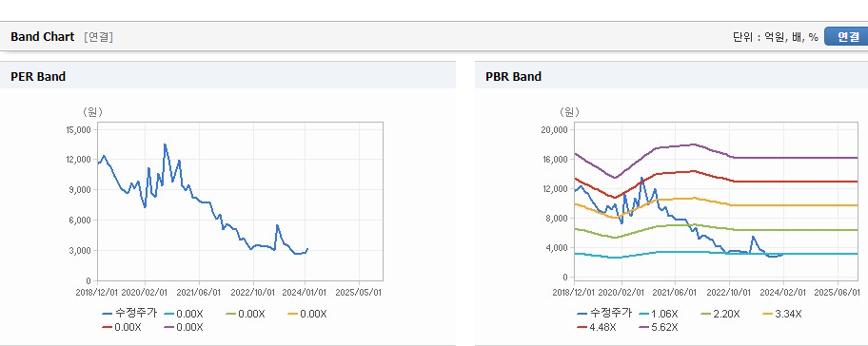Click the 2024/02/01 x-axis label in PBR chart
The height and width of the screenshot is (346, 868).
(782, 292)
